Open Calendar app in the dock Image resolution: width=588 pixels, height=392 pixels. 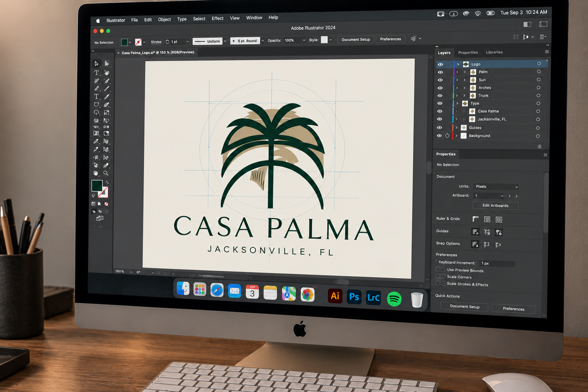(x=252, y=292)
